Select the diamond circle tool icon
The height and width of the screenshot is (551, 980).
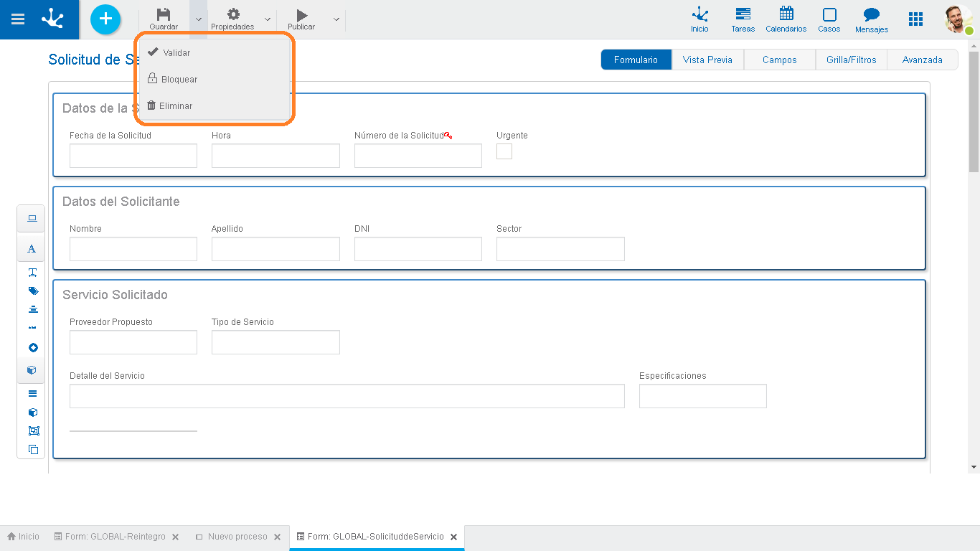coord(32,348)
